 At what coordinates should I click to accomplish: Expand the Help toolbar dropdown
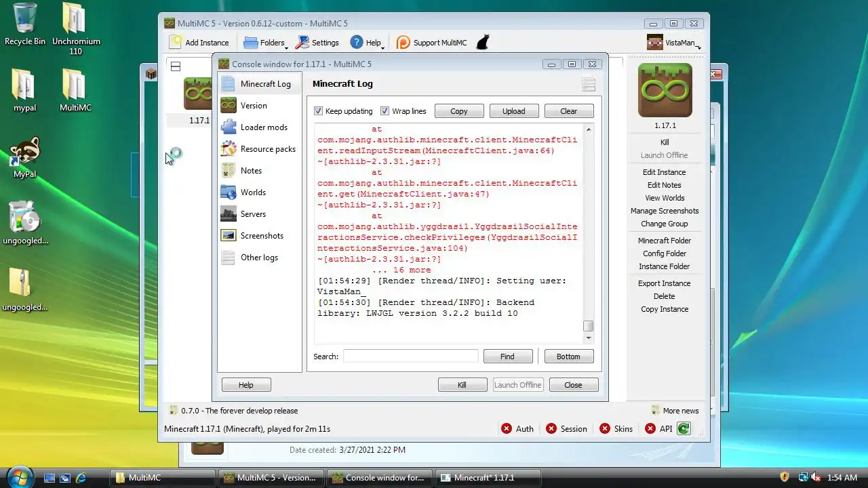pos(367,43)
